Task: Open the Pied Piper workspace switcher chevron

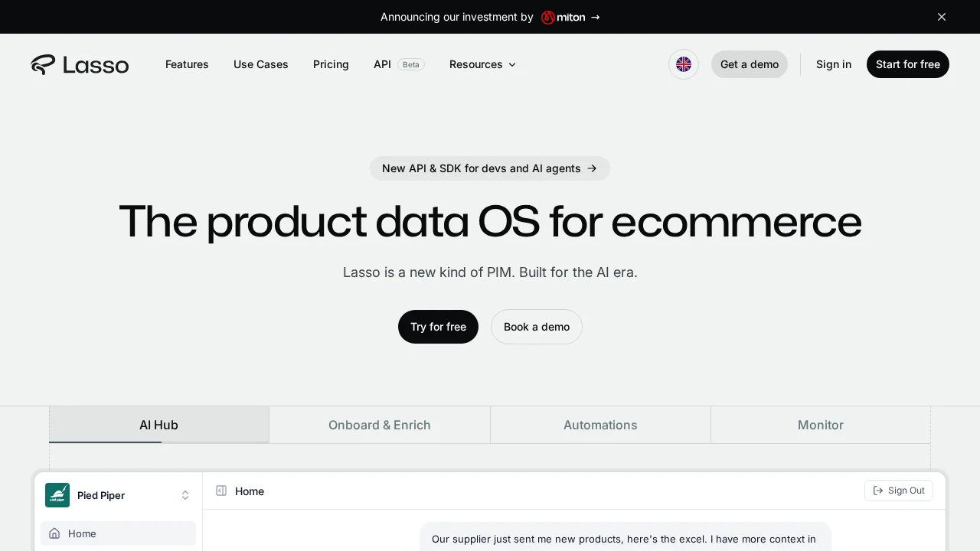Action: click(x=185, y=495)
